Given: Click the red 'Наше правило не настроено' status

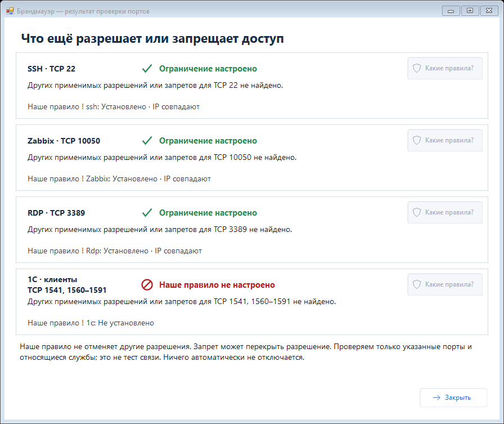Looking at the screenshot, I should point(217,285).
